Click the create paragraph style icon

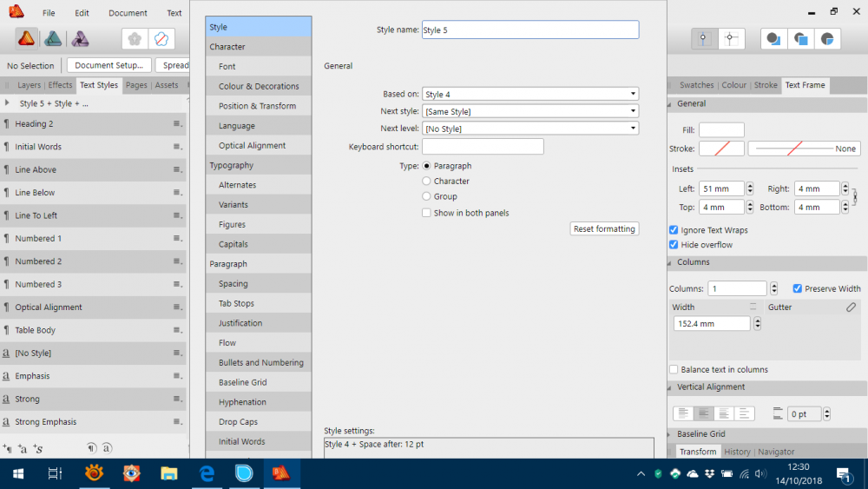8,448
